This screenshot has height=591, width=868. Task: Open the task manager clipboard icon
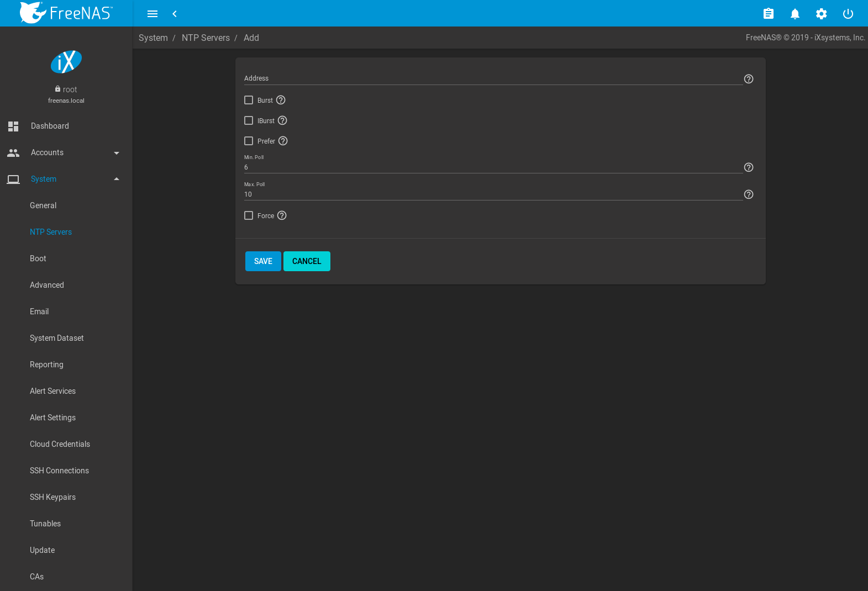pos(768,14)
